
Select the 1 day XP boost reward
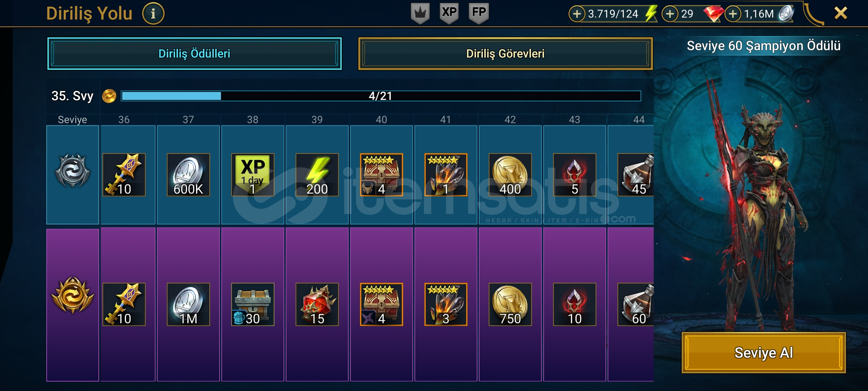tap(253, 175)
